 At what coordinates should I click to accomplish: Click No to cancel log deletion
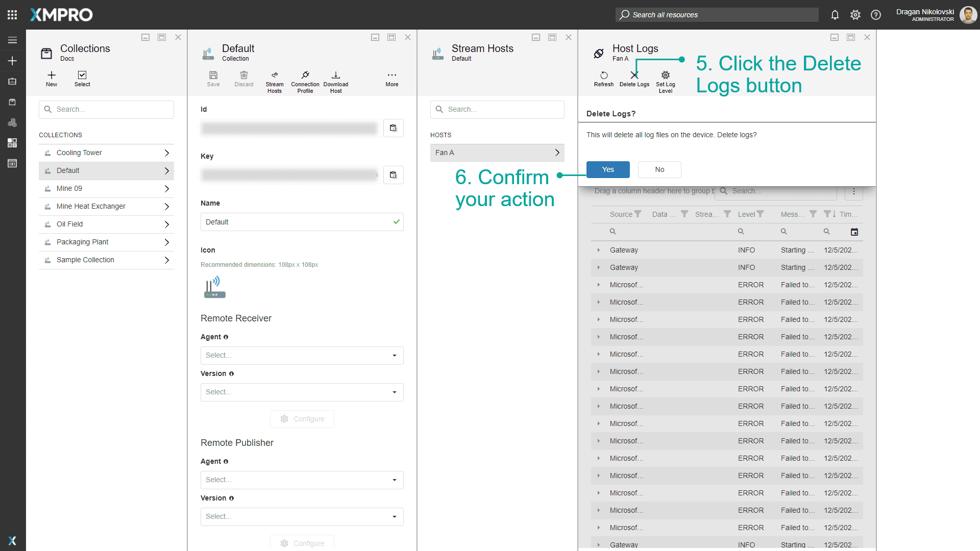[659, 169]
